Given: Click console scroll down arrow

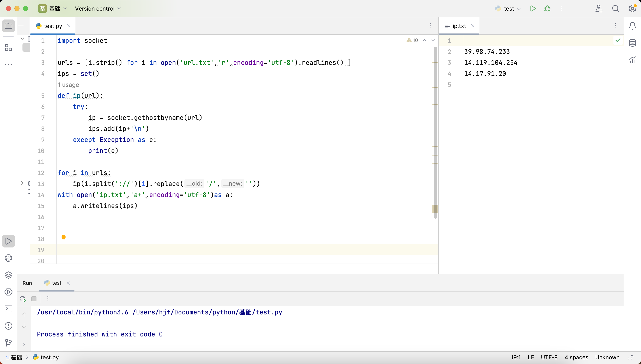Looking at the screenshot, I should point(24,326).
